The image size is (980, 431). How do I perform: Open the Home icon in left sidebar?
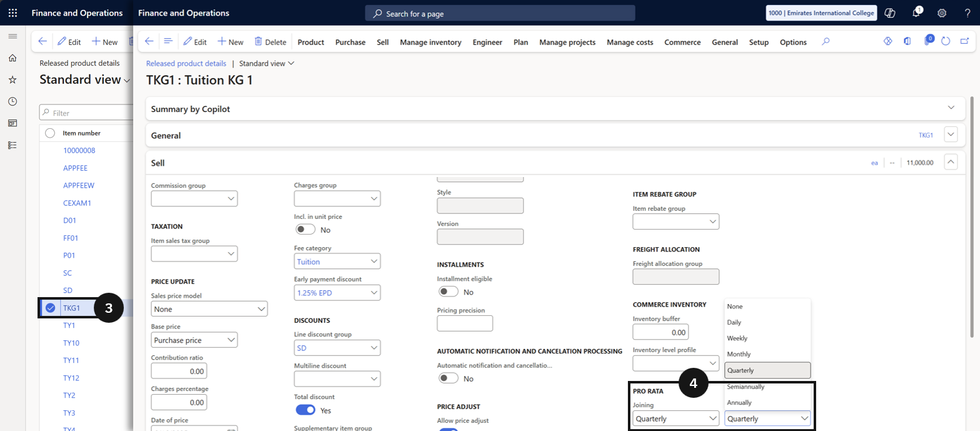(x=13, y=58)
